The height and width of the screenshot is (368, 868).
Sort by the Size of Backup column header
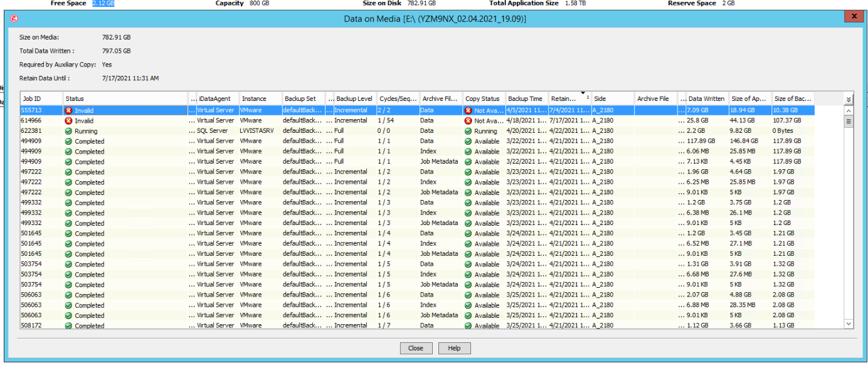pos(793,98)
